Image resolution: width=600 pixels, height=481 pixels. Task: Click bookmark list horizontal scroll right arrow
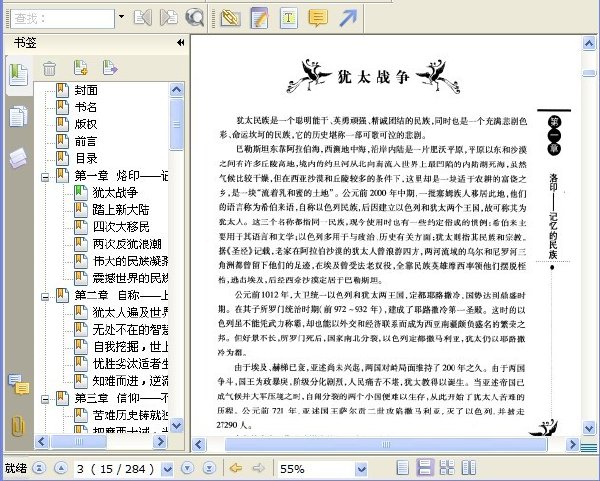[160, 442]
